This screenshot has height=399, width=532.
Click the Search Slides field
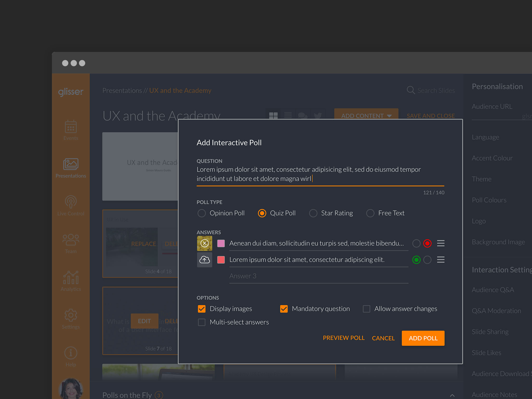(436, 90)
